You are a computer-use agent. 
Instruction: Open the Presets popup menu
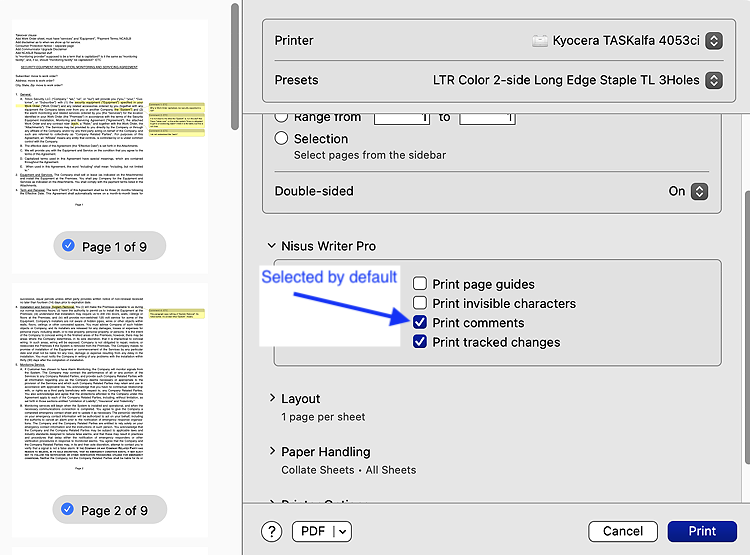point(714,80)
